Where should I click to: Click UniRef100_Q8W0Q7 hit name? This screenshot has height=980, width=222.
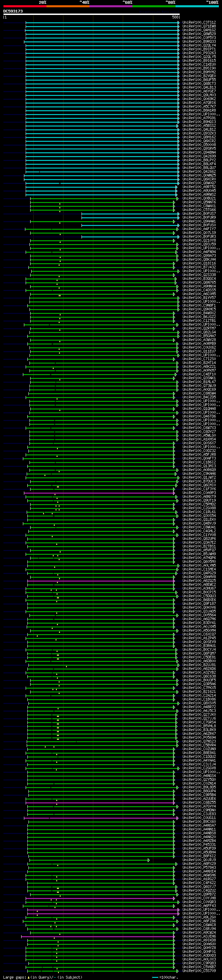click(x=199, y=183)
